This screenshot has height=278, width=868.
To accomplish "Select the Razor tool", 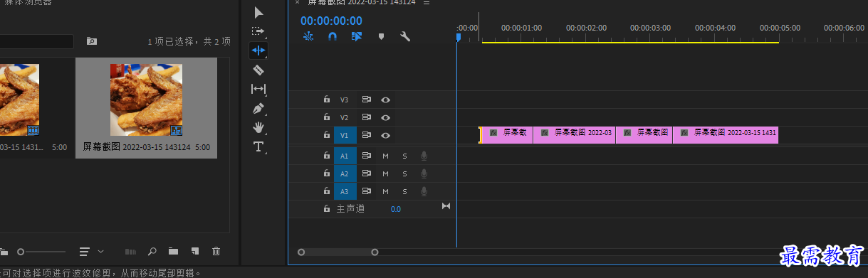I will pyautogui.click(x=258, y=70).
